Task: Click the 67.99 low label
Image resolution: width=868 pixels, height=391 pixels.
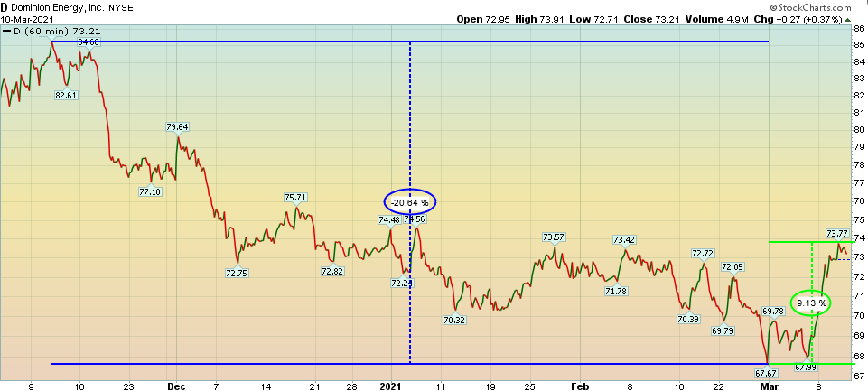Action: click(x=807, y=368)
